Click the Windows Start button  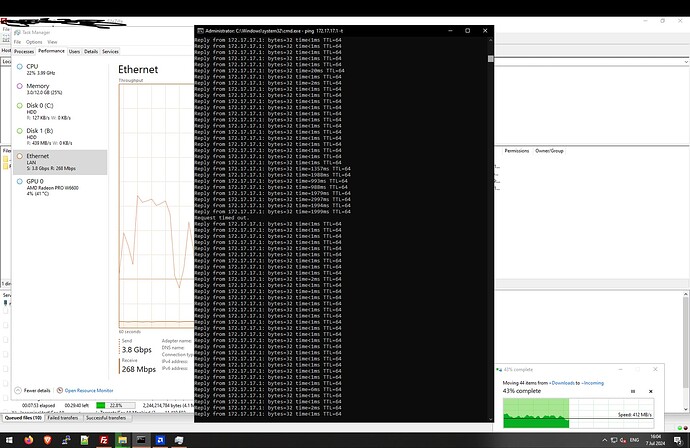[x=8, y=440]
